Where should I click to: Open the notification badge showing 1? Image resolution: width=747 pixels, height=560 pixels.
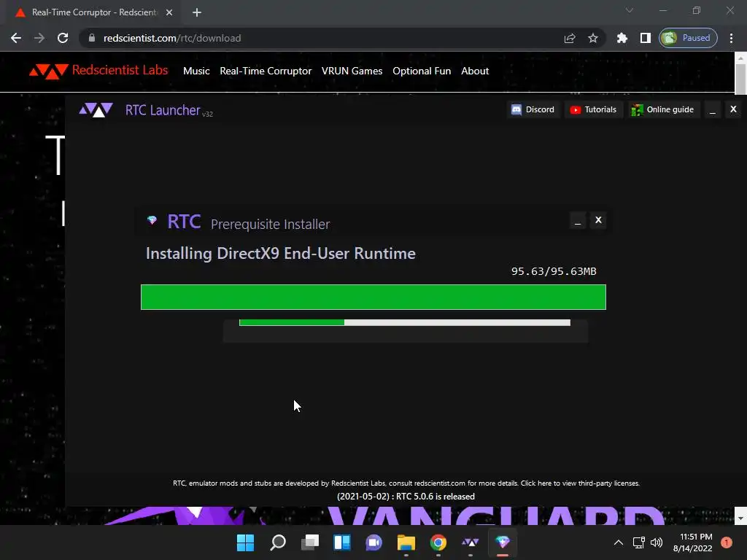[727, 542]
